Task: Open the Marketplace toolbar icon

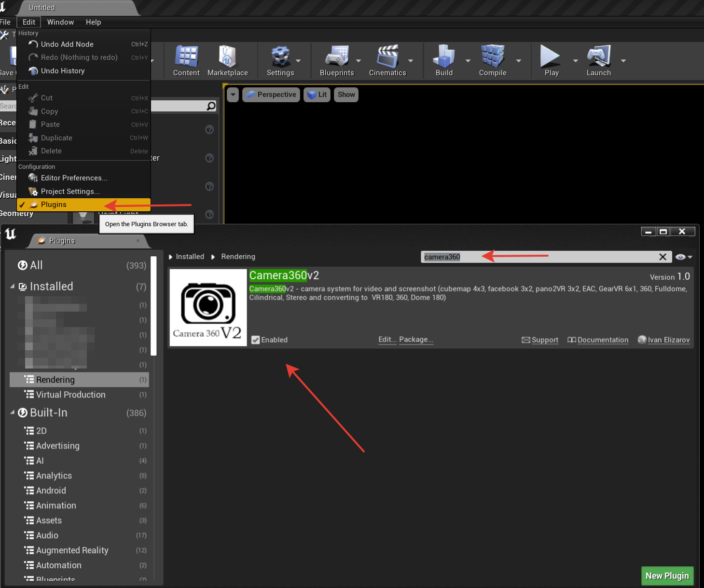Action: 227,61
